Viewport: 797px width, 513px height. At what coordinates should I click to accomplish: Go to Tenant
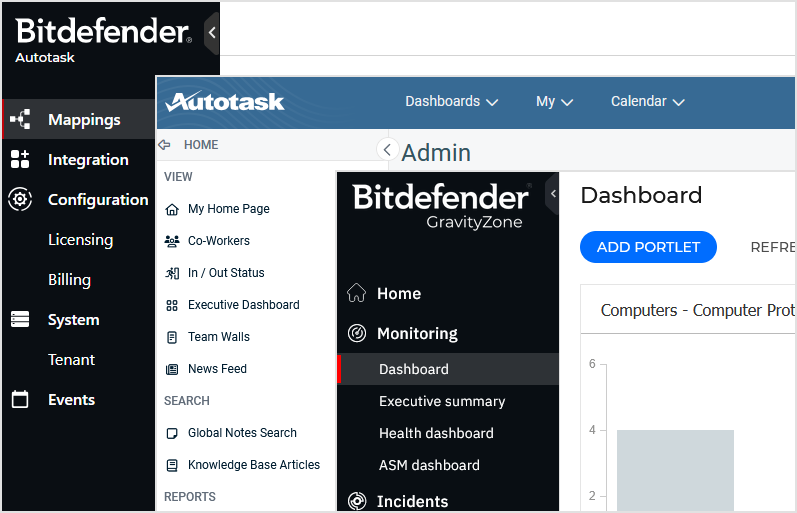(x=72, y=359)
